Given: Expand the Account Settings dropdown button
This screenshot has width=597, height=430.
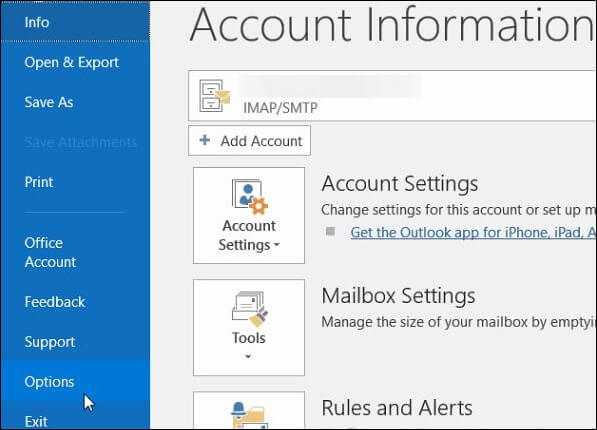Looking at the screenshot, I should [x=249, y=215].
